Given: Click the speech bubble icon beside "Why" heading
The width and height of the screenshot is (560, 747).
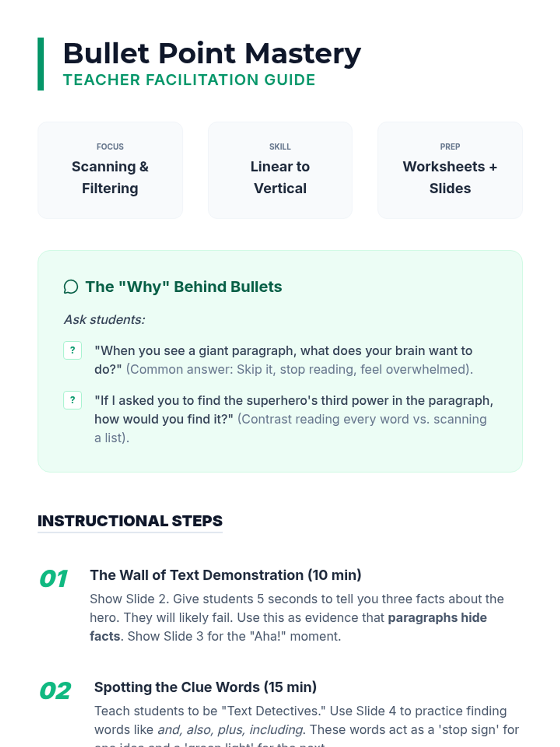Looking at the screenshot, I should (71, 287).
